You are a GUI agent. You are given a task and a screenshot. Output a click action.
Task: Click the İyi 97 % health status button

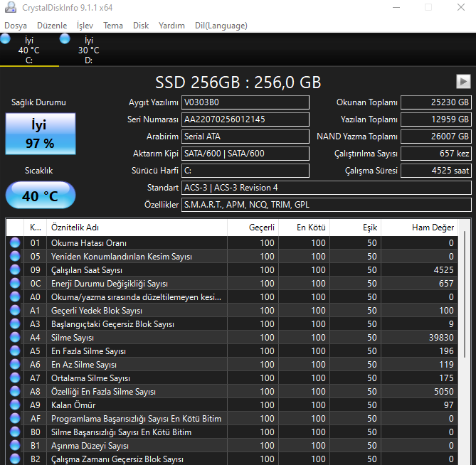[41, 134]
